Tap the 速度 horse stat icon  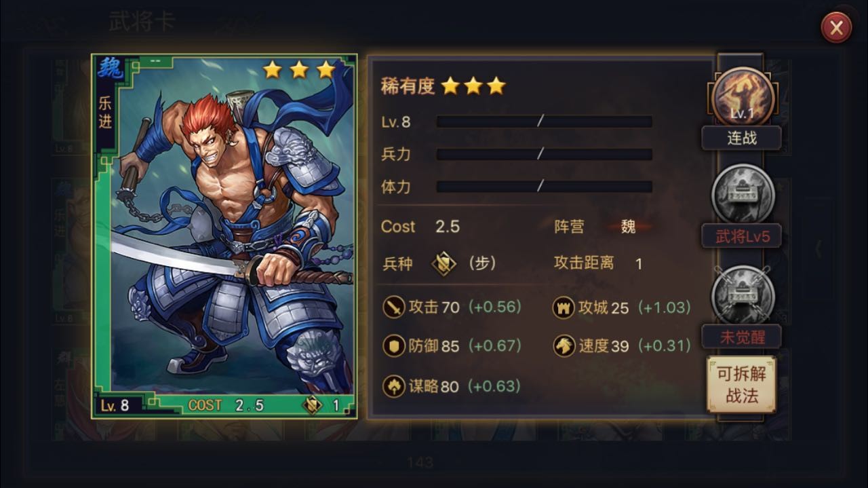[x=564, y=346]
